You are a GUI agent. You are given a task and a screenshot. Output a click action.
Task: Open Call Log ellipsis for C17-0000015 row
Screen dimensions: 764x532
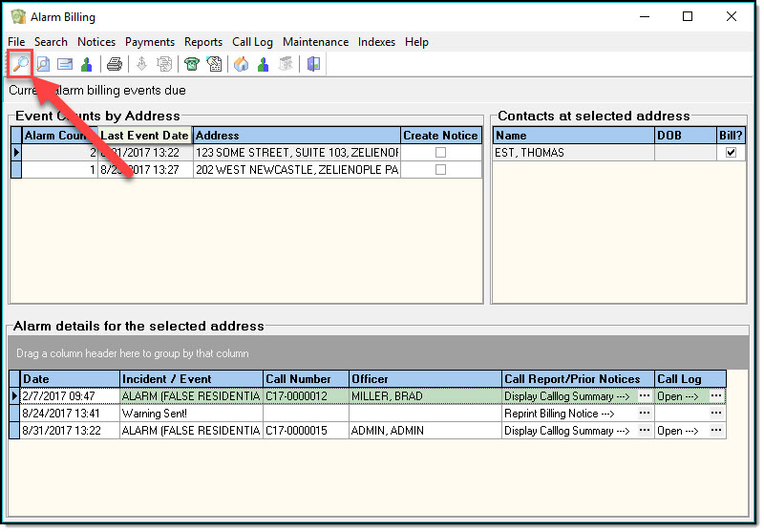[716, 431]
